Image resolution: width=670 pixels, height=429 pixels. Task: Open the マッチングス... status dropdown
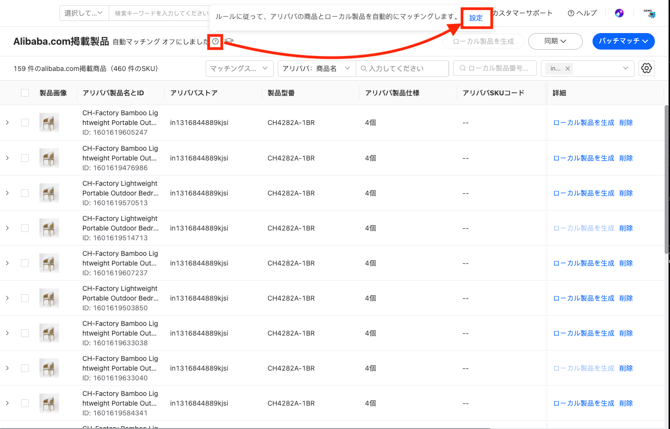click(239, 69)
